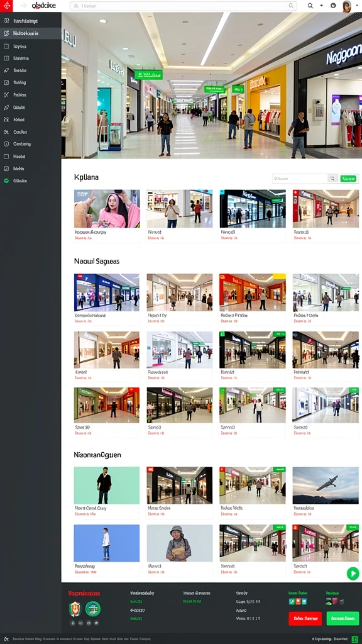Open the thumbnail of person on blue background

point(107,543)
